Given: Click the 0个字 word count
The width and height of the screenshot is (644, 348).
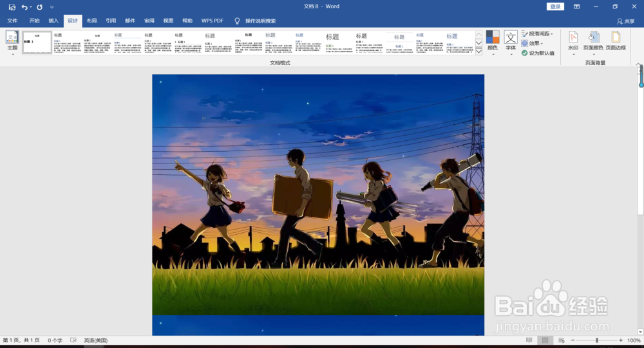Looking at the screenshot, I should [x=55, y=340].
